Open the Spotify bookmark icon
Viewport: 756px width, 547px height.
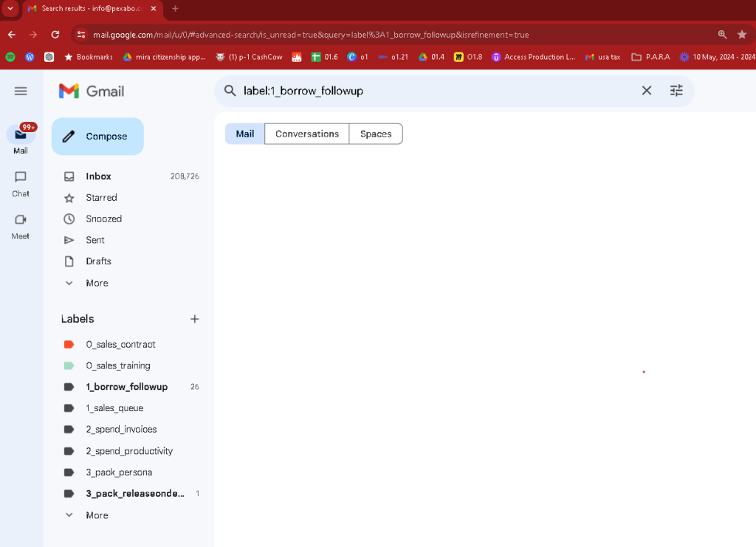pos(10,57)
